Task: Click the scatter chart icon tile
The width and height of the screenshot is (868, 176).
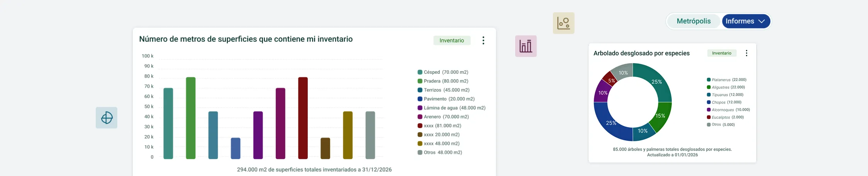Action: (x=563, y=23)
